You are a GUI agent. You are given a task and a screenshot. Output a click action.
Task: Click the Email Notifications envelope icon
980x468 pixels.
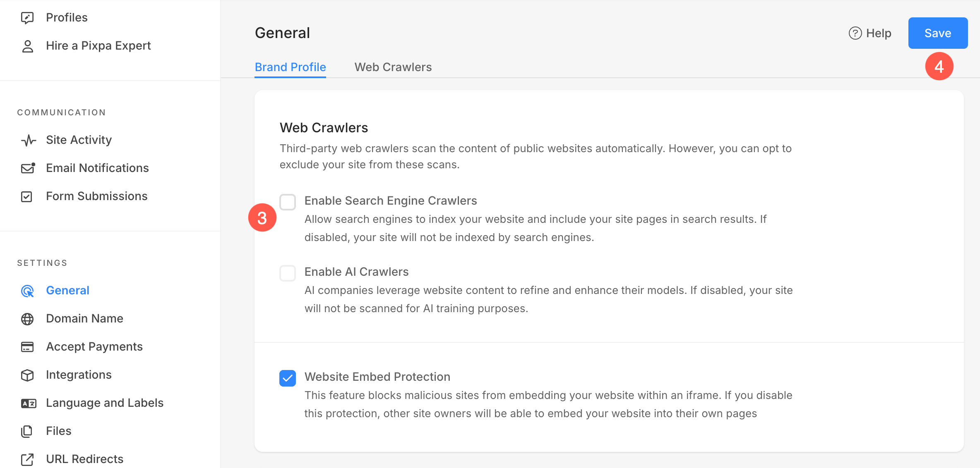click(28, 168)
